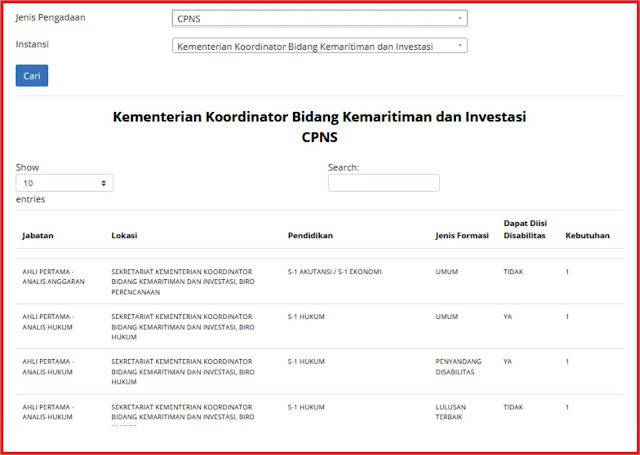Sort by Dapat Diisi Disabilitas header
Viewport: 640px width, 455px height.
[x=525, y=229]
